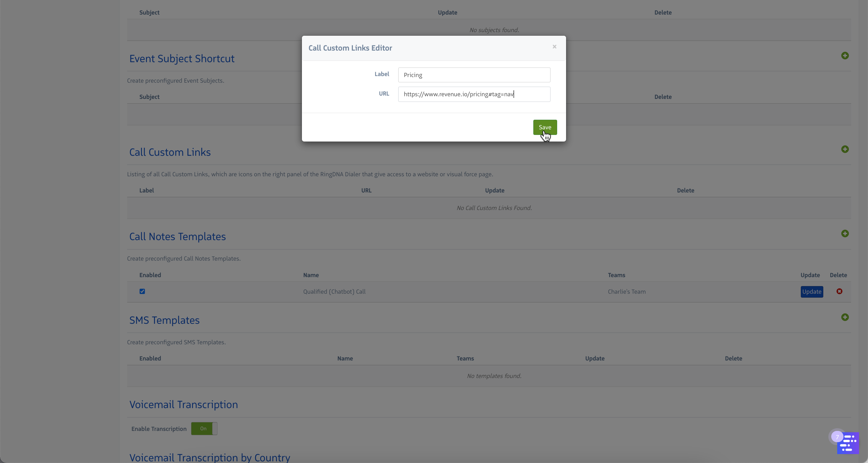Add a new Event Subject Shortcut
This screenshot has width=868, height=463.
tap(844, 56)
